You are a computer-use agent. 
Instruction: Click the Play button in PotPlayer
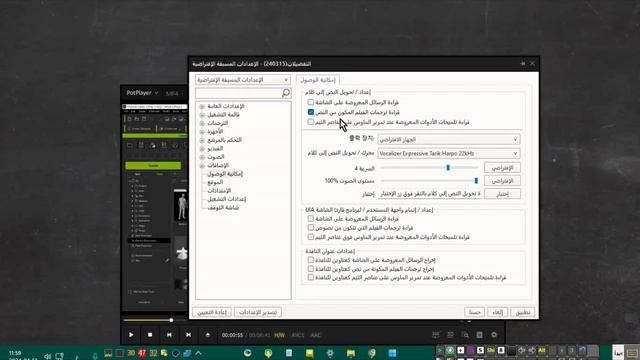click(x=131, y=335)
